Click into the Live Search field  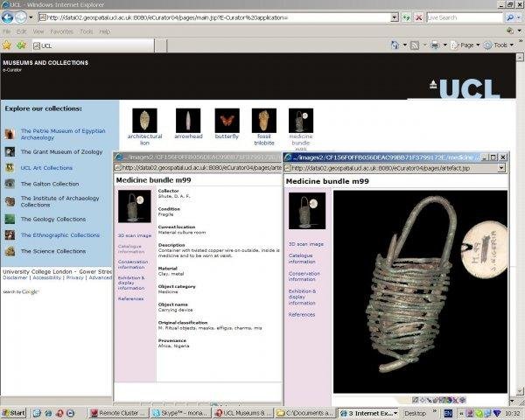pyautogui.click(x=465, y=17)
